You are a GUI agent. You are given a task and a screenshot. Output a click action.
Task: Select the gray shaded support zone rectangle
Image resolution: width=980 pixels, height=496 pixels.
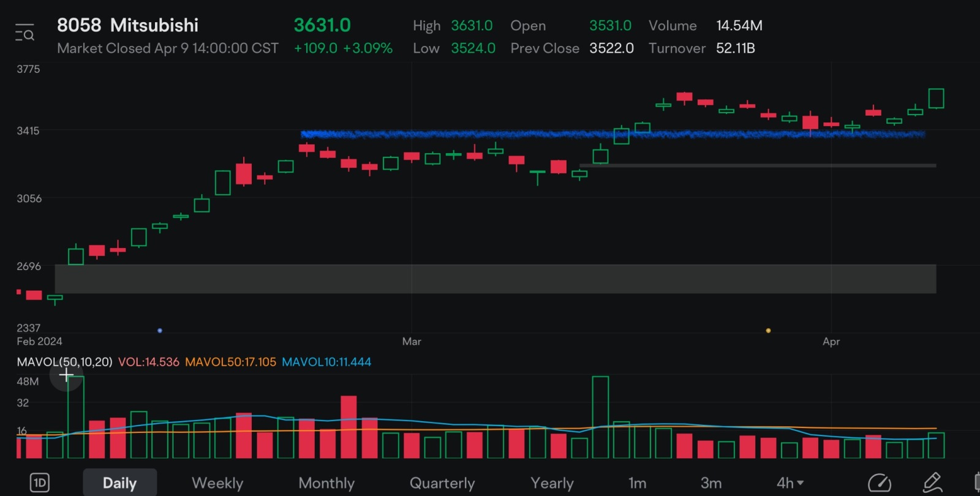[496, 279]
